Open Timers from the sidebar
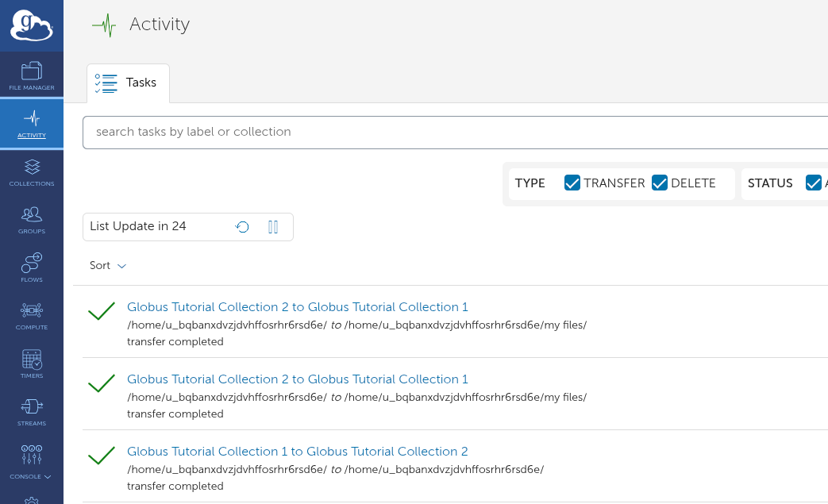Viewport: 828px width, 504px height. click(32, 364)
